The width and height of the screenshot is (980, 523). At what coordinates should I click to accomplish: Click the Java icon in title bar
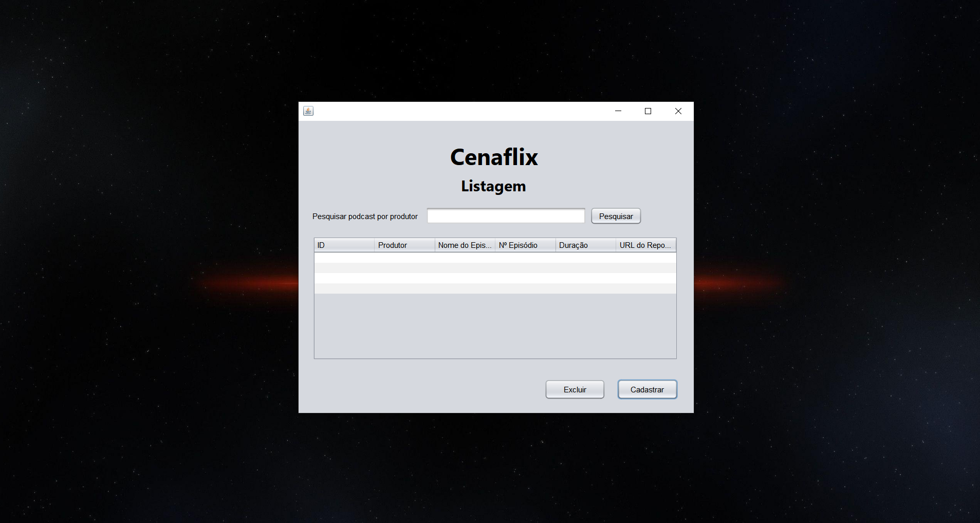308,111
